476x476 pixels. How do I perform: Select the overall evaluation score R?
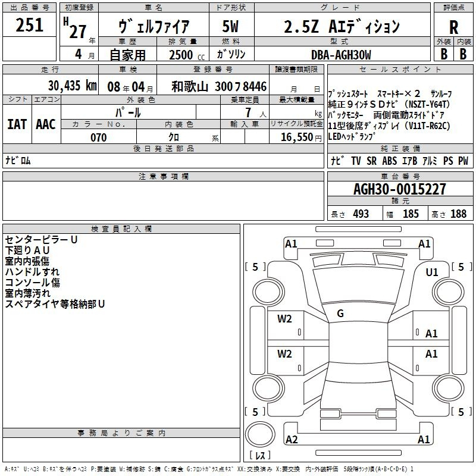point(453,27)
